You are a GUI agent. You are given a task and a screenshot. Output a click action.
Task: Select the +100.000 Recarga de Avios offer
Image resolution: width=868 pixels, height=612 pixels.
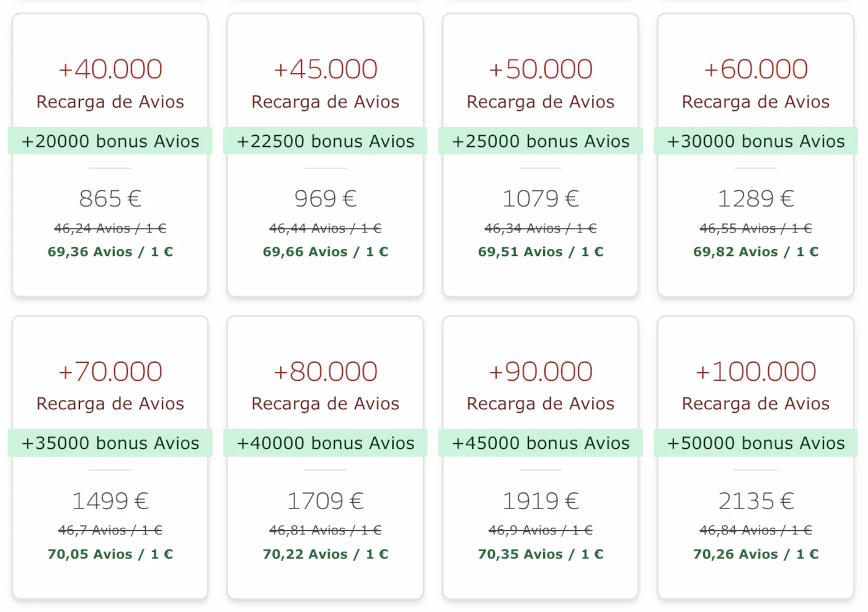755,371
